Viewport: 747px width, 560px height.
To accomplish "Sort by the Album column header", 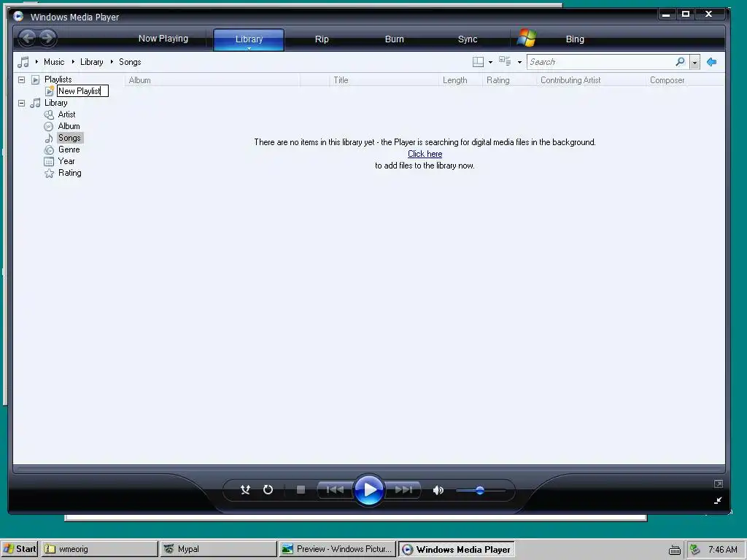I will click(212, 80).
